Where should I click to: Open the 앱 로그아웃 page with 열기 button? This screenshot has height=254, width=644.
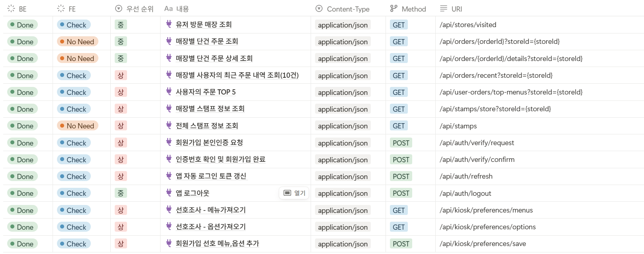coord(294,193)
